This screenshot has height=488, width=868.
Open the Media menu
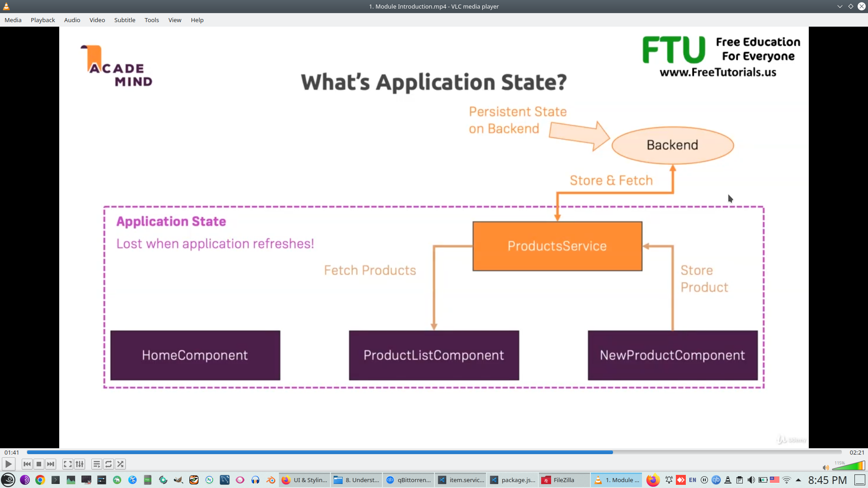(13, 20)
